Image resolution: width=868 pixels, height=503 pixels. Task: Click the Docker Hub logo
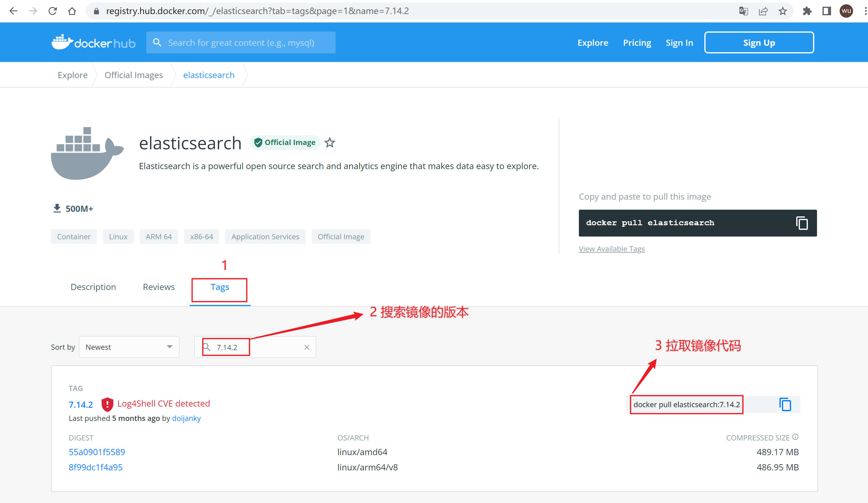point(93,43)
